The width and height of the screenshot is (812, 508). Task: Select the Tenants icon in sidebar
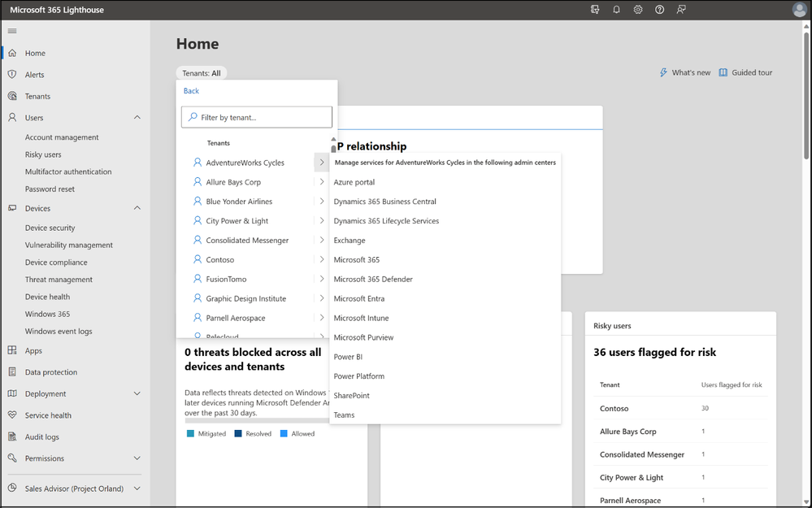[x=12, y=97]
